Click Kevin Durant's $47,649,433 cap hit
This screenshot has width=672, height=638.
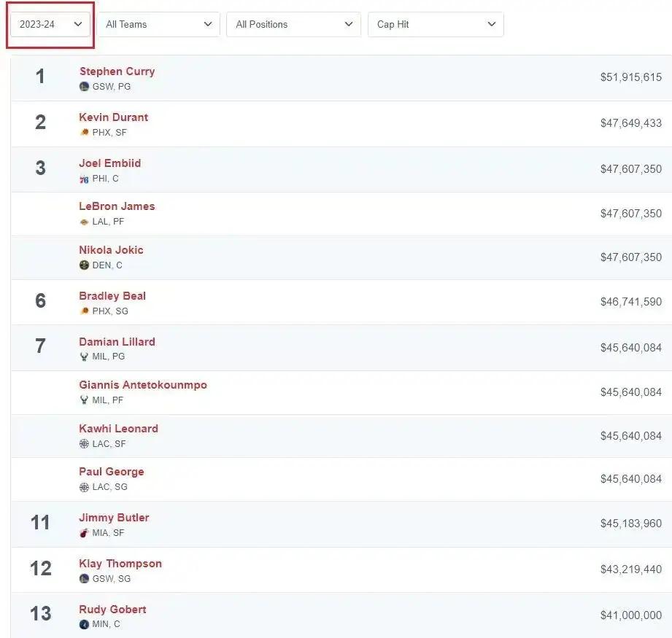coord(630,123)
